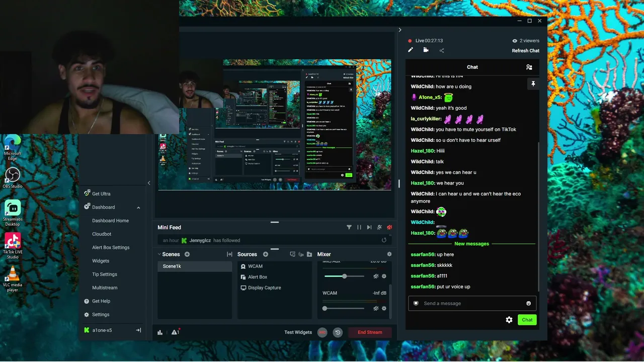Open the warning notifications icon
The image size is (644, 362).
175,332
